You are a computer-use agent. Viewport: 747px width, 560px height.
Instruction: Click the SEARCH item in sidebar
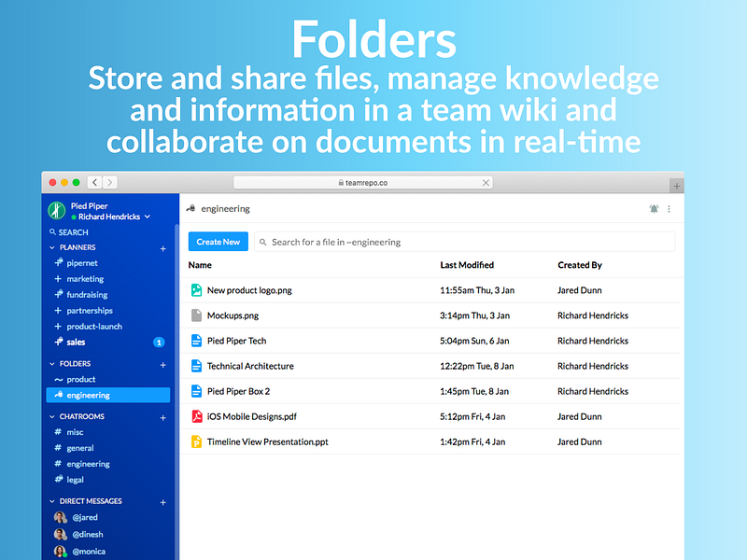tap(69, 232)
